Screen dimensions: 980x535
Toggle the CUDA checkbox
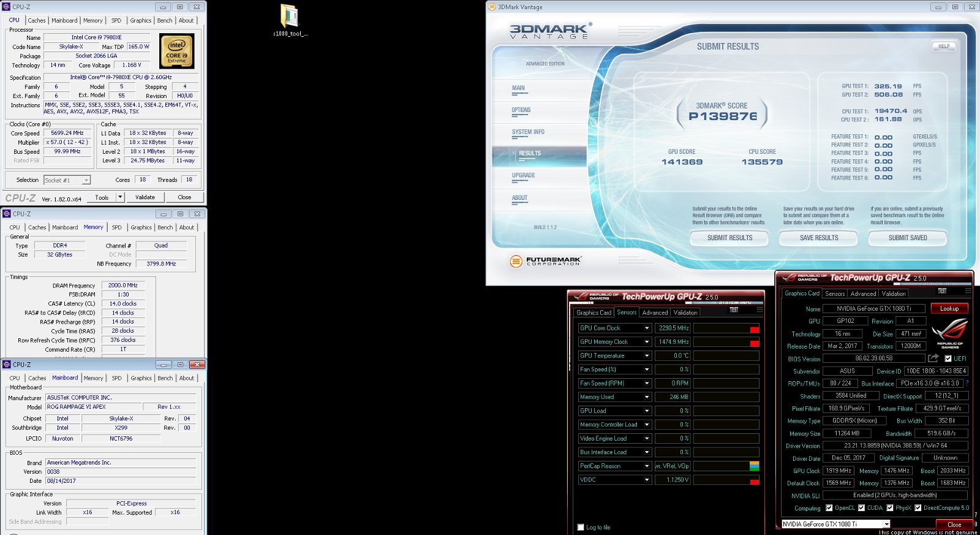[x=861, y=507]
